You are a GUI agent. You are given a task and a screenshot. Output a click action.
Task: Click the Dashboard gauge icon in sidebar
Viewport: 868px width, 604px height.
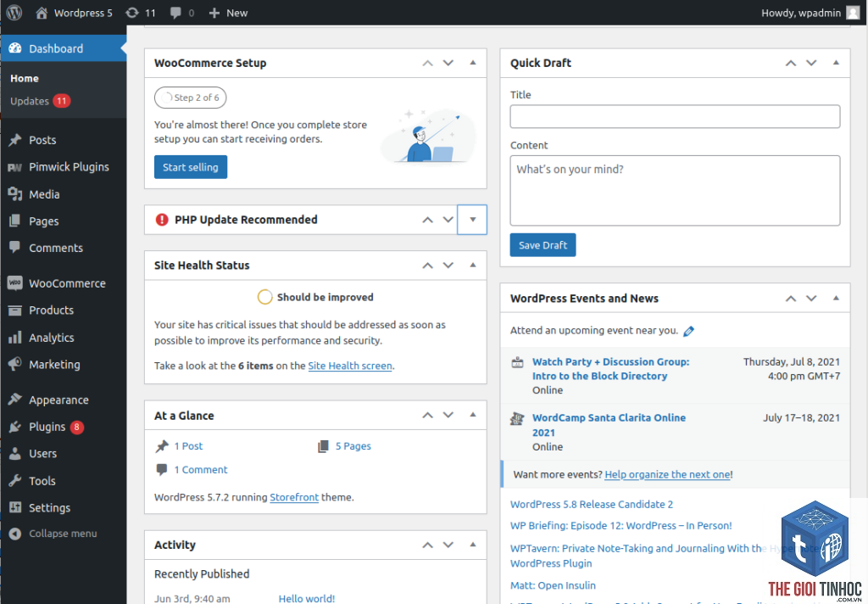click(x=15, y=48)
